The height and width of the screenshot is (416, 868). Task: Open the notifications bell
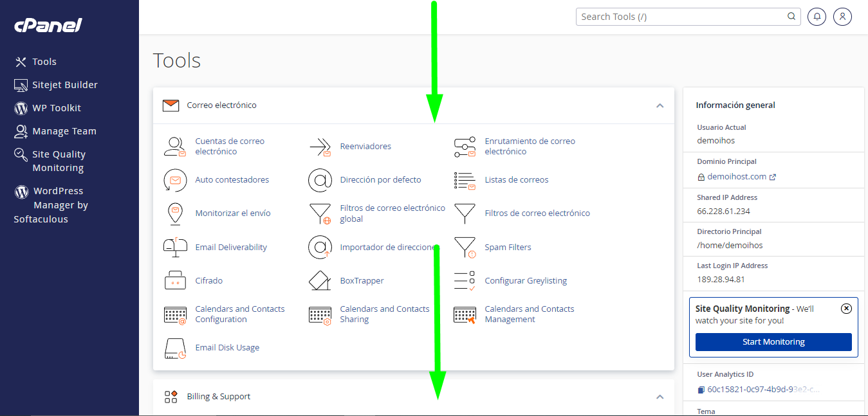[x=817, y=16]
